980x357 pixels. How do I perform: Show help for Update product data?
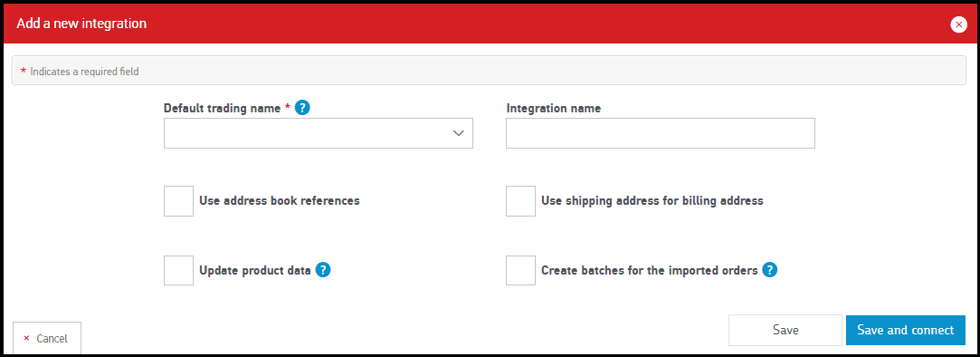coord(322,270)
